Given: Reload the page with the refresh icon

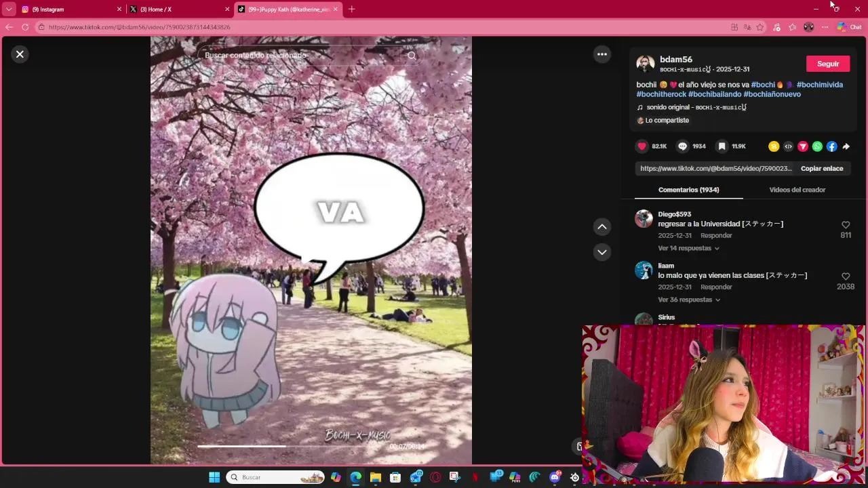Looking at the screenshot, I should pyautogui.click(x=25, y=27).
